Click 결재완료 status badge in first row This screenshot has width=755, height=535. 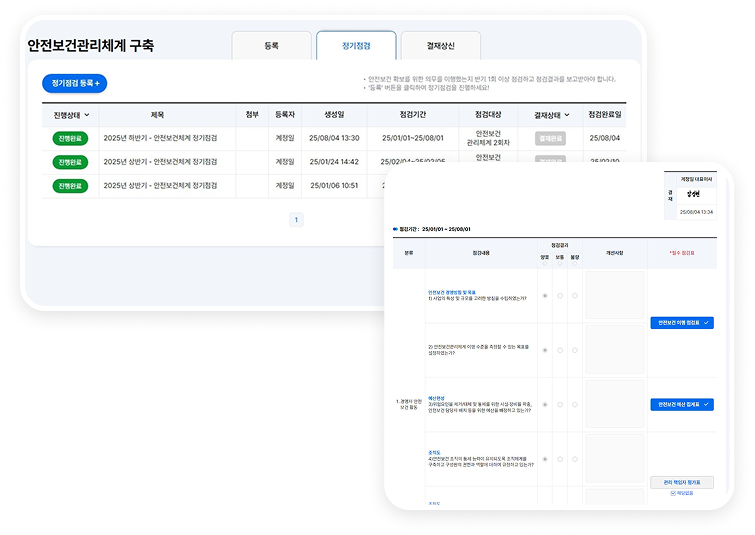(550, 138)
